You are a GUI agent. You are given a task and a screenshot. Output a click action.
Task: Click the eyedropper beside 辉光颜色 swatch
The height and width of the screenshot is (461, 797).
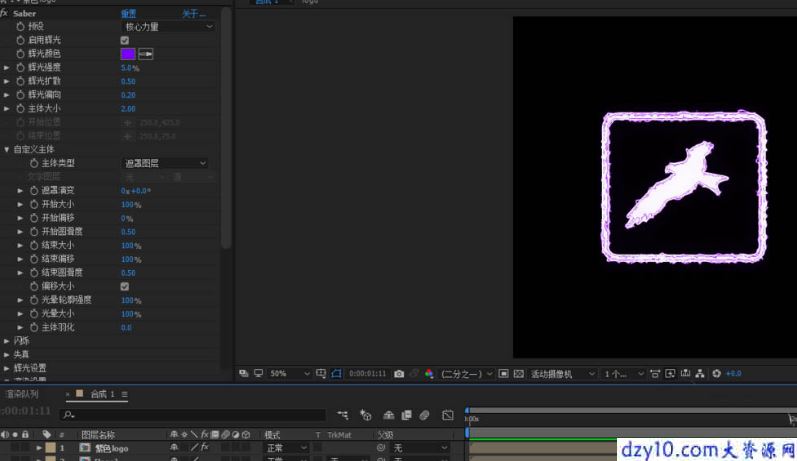[146, 54]
